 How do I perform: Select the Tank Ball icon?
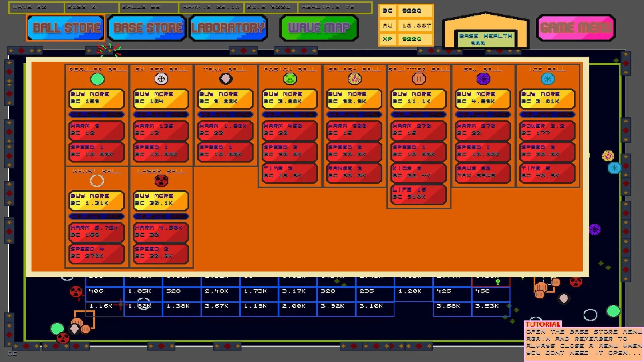coord(225,79)
